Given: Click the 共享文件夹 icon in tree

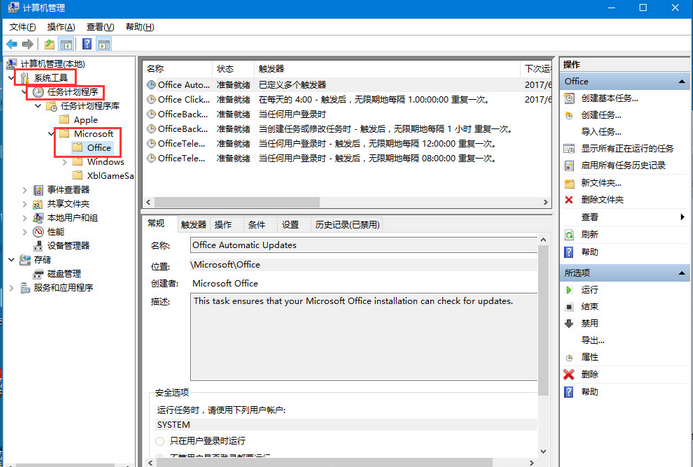Looking at the screenshot, I should coord(38,204).
